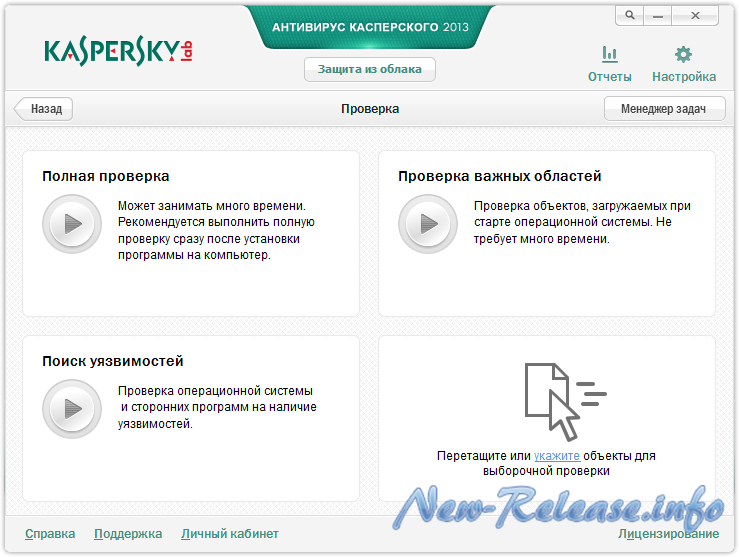
Task: Open the Справка help link
Action: click(50, 533)
